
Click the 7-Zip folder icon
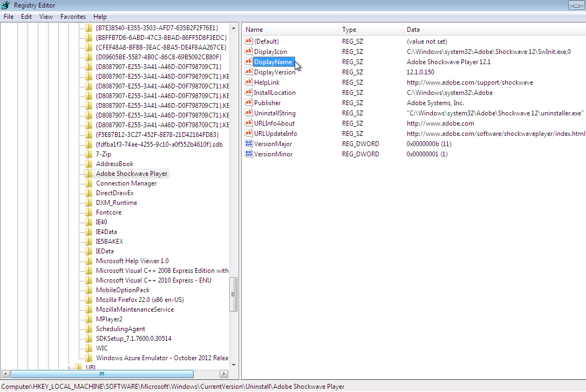tap(89, 154)
